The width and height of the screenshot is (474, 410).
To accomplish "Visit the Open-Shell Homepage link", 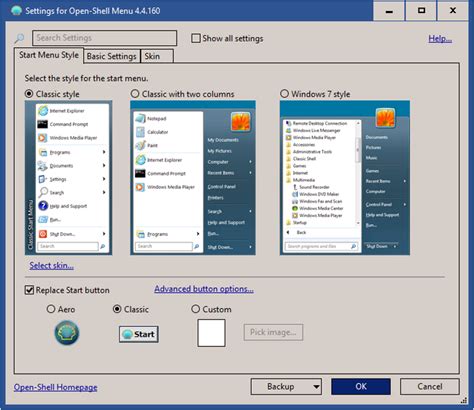I will (56, 387).
